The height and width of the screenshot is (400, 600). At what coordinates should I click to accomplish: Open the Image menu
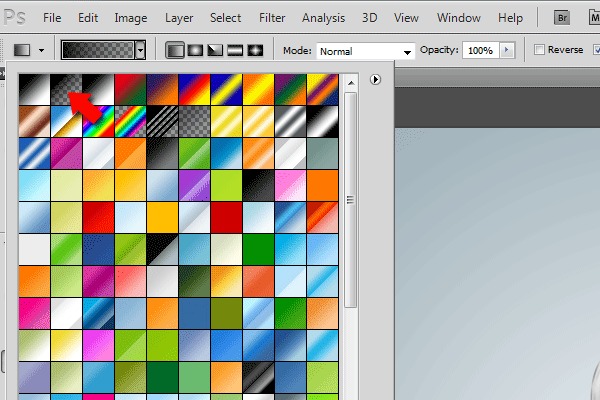coord(131,18)
